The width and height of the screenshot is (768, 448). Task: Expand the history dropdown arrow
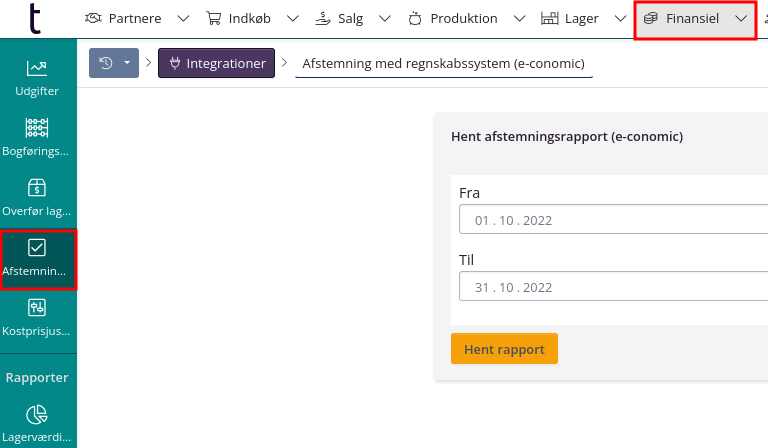(x=128, y=63)
